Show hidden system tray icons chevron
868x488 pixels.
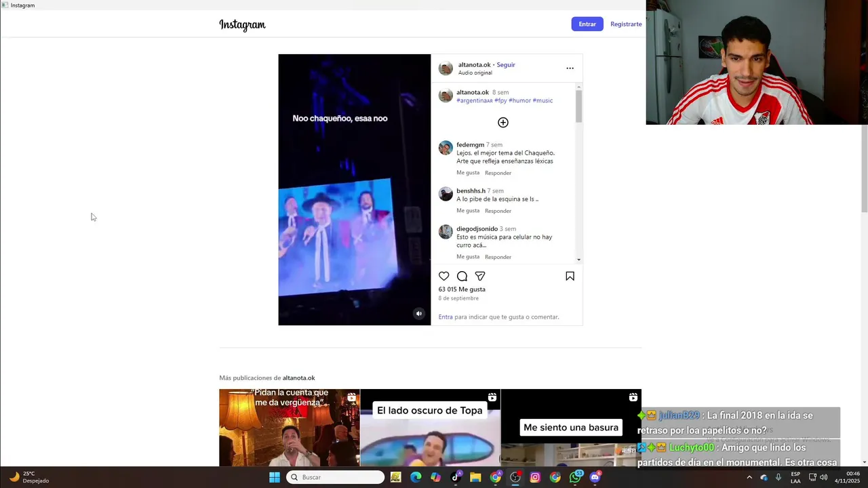(x=749, y=477)
